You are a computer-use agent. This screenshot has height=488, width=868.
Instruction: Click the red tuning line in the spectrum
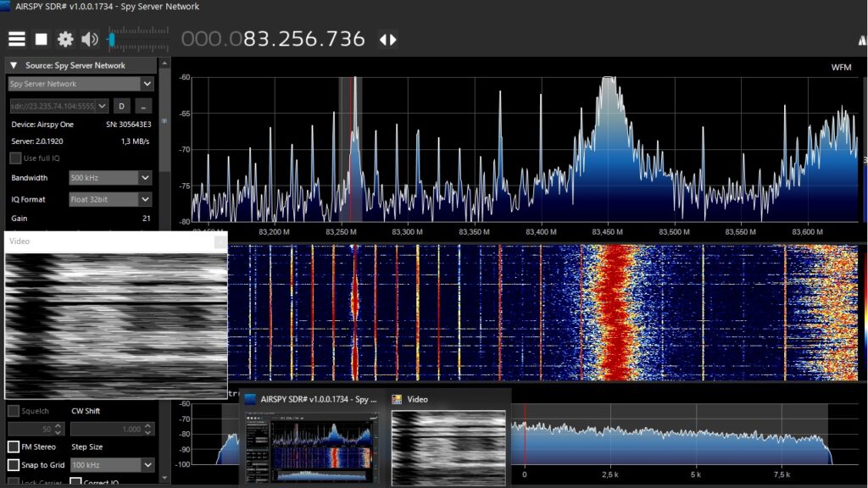click(350, 149)
